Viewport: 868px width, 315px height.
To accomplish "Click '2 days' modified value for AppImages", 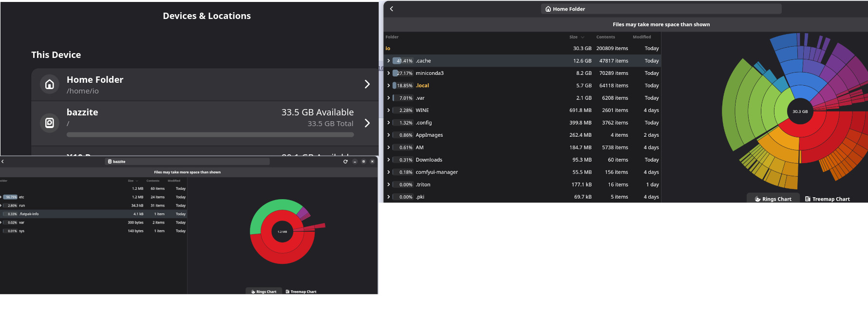I will tap(651, 135).
